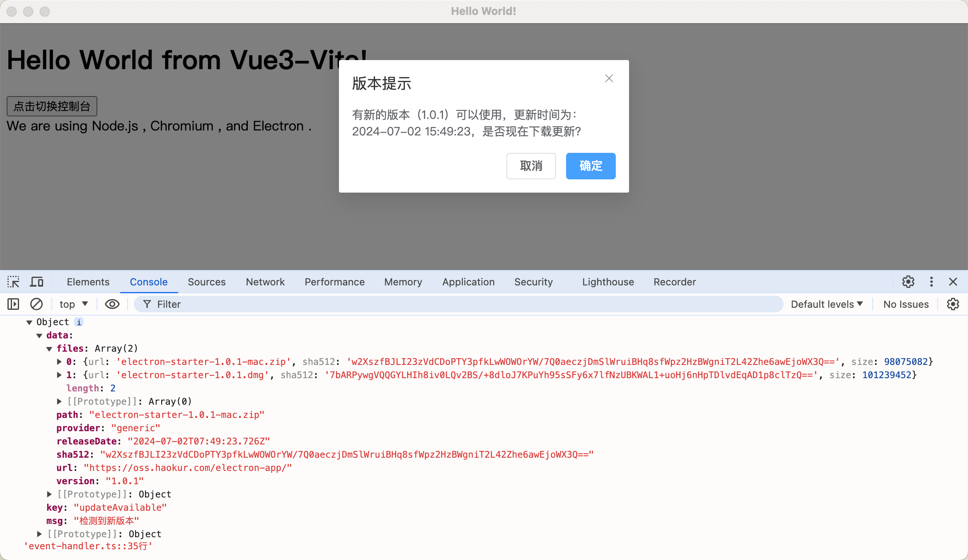Show the console sidebar icon

click(x=13, y=304)
